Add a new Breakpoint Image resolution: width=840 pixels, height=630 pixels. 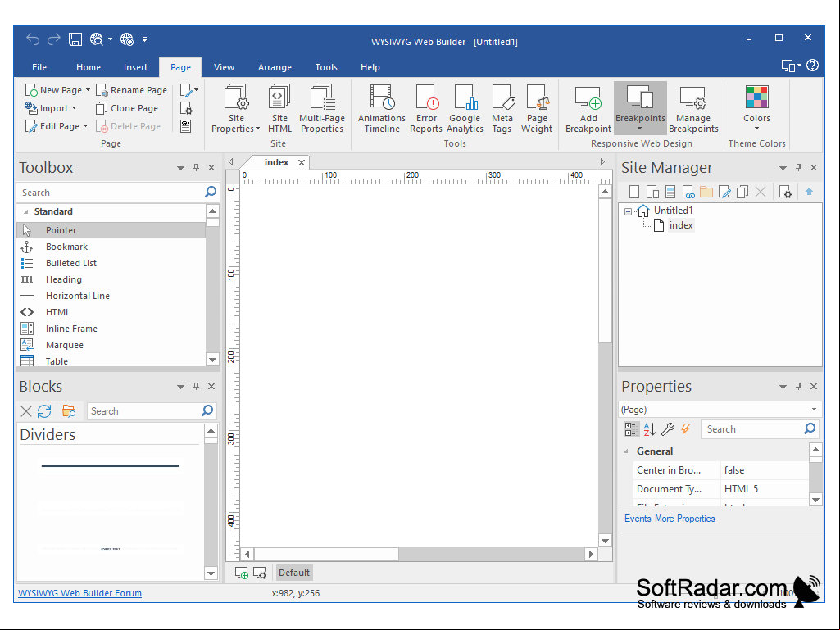[x=588, y=108]
